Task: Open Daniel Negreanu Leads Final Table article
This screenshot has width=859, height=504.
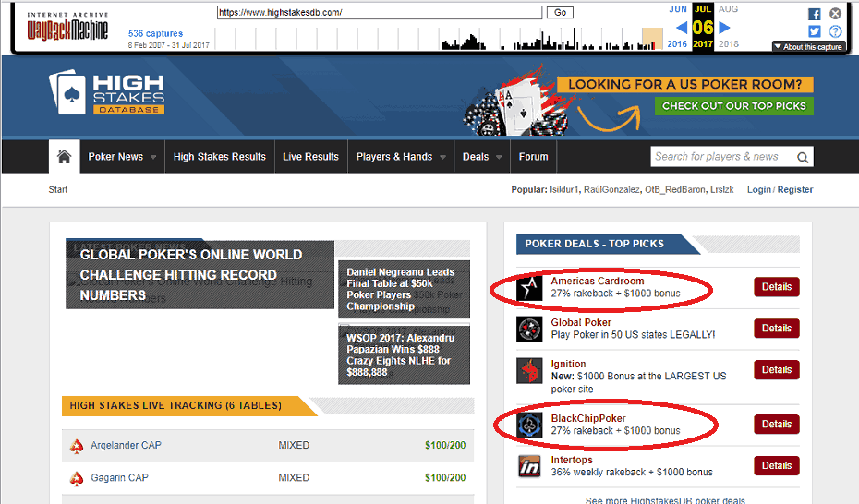Action: 404,289
